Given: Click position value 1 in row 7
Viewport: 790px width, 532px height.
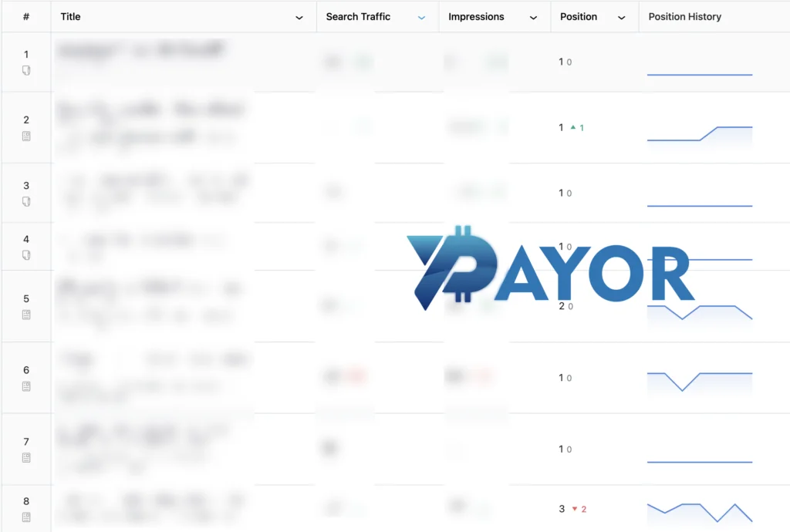Looking at the screenshot, I should (x=561, y=449).
